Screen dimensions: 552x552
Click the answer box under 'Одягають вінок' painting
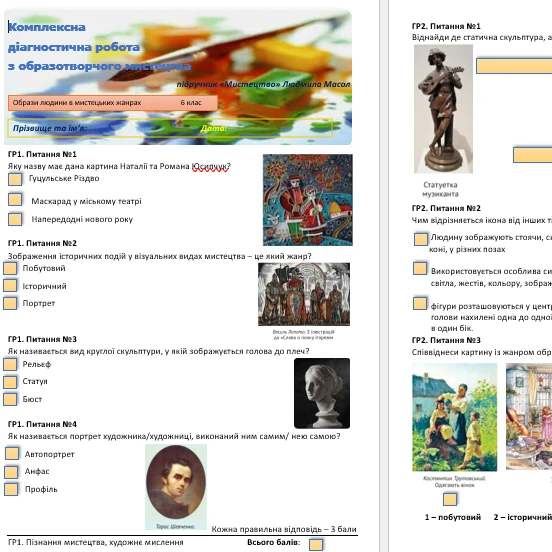[450, 499]
